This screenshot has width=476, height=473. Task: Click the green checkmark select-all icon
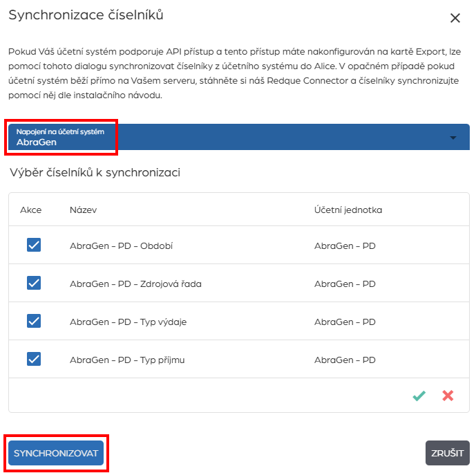[419, 396]
